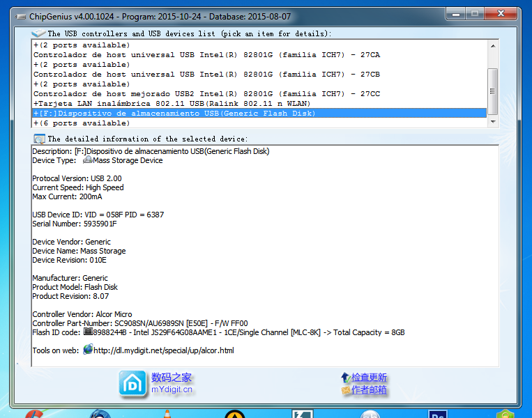
Task: Select the Ralink 802.11 n WLAN row
Action: [259, 103]
